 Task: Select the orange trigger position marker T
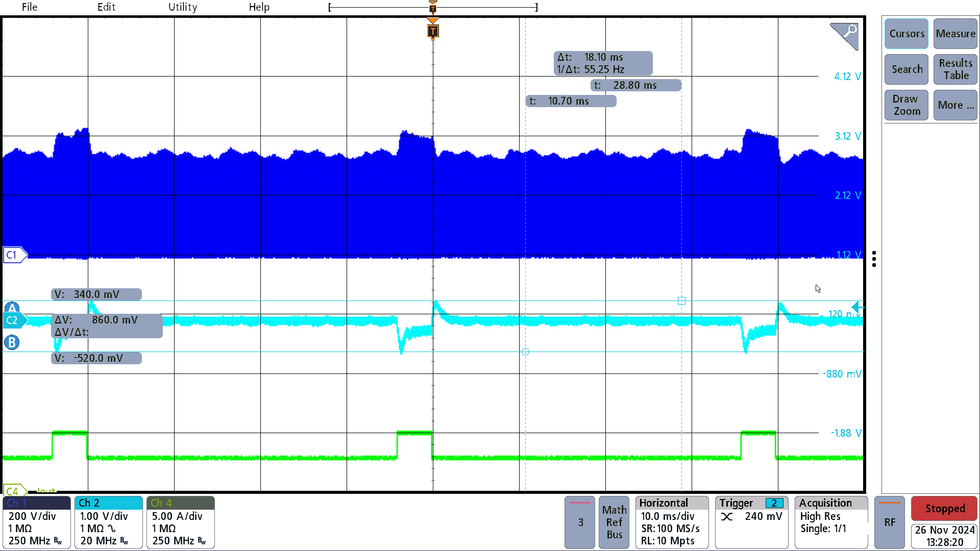coord(433,32)
